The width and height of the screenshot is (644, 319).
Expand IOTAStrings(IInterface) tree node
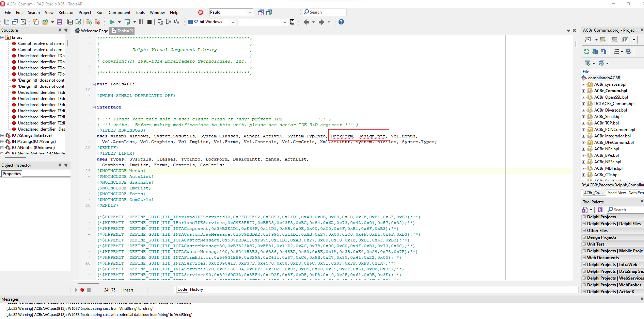(2, 135)
